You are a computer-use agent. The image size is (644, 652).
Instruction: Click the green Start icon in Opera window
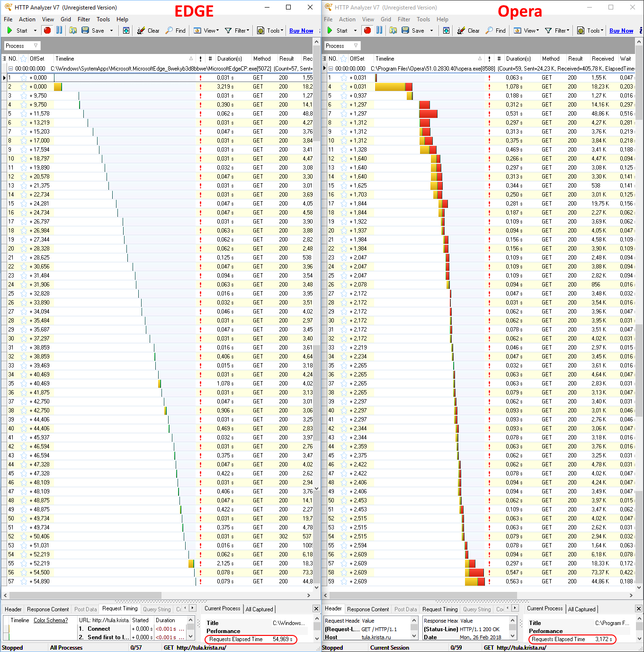[330, 30]
